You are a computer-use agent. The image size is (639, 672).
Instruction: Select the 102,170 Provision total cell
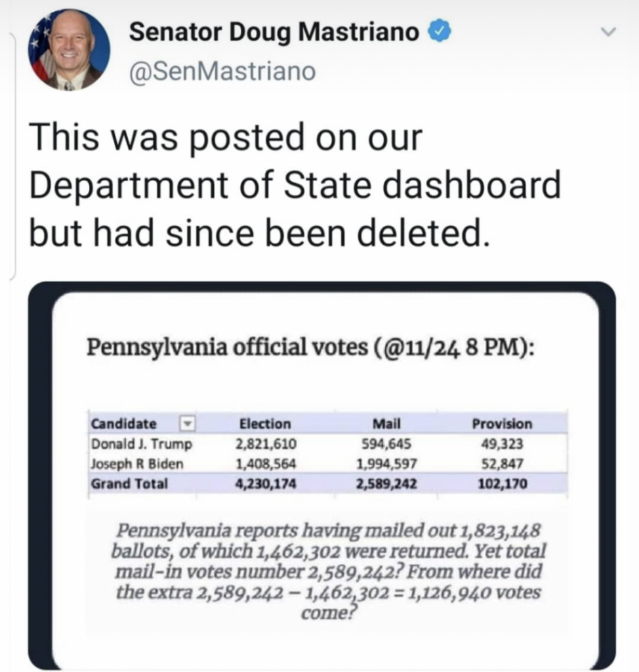coord(502,484)
